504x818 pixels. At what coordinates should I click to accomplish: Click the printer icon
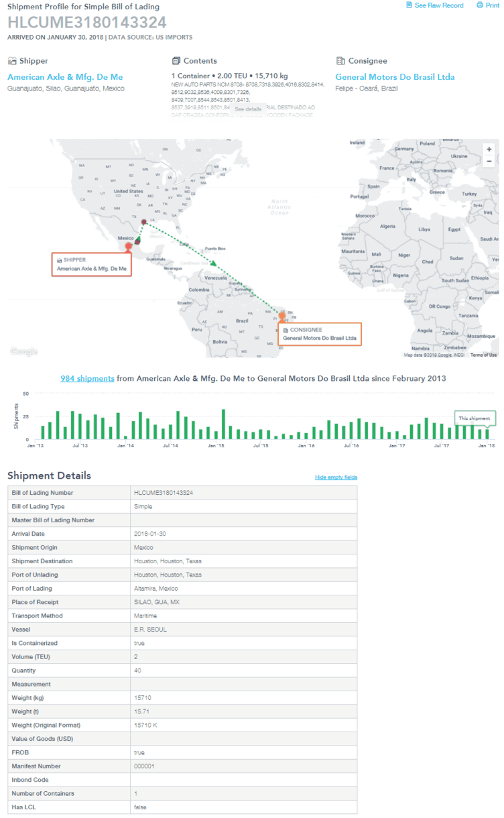(480, 5)
